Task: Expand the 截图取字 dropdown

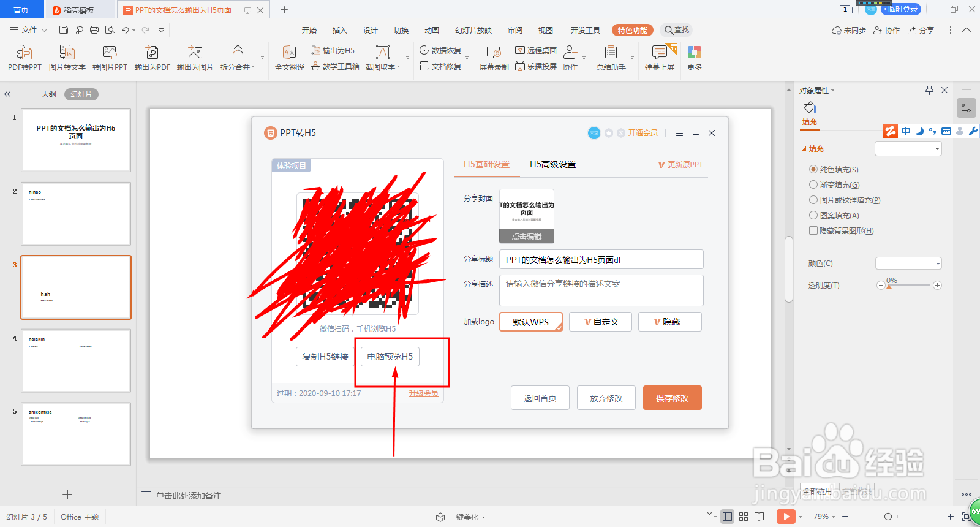Action: coord(399,67)
